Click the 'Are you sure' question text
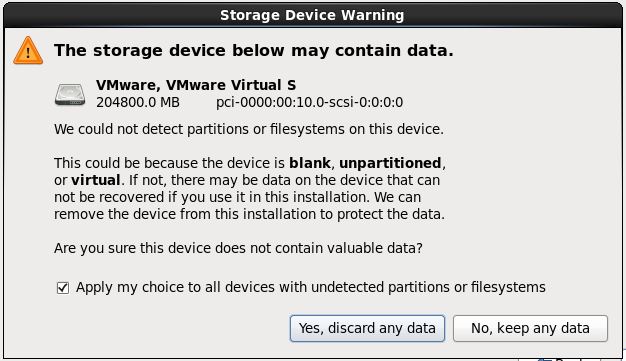This screenshot has height=361, width=626. point(238,248)
